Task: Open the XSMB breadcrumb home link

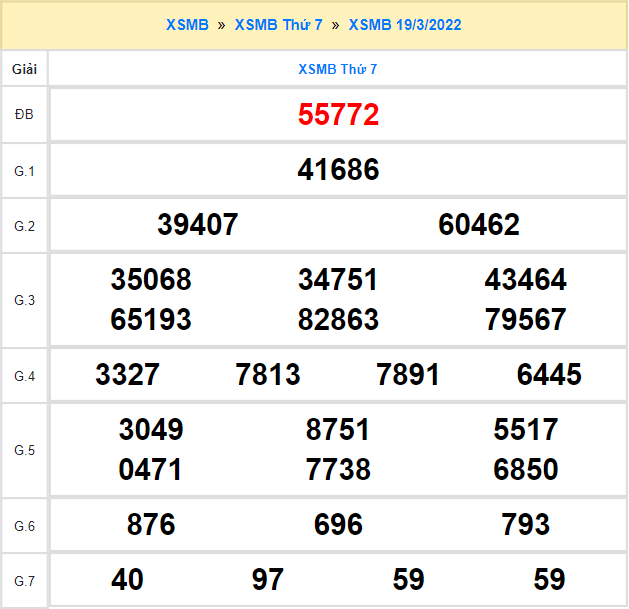Action: coord(187,24)
